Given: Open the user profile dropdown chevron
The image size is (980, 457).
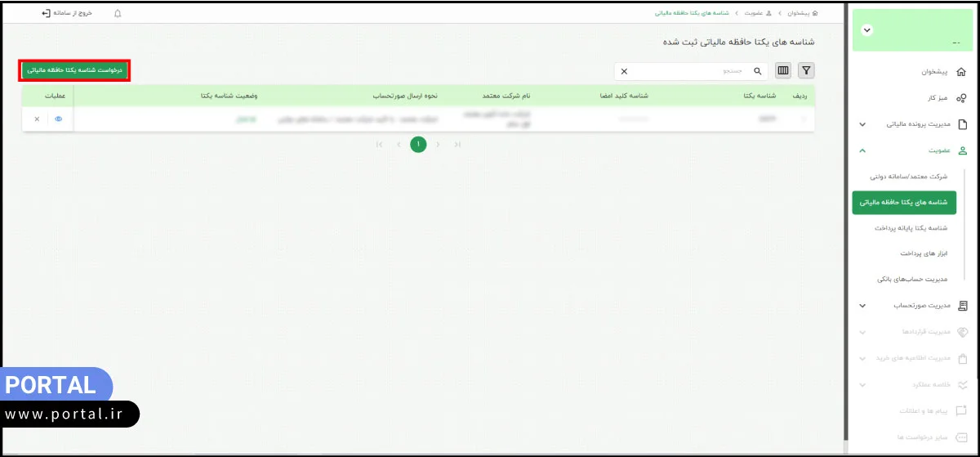Looking at the screenshot, I should tap(867, 29).
